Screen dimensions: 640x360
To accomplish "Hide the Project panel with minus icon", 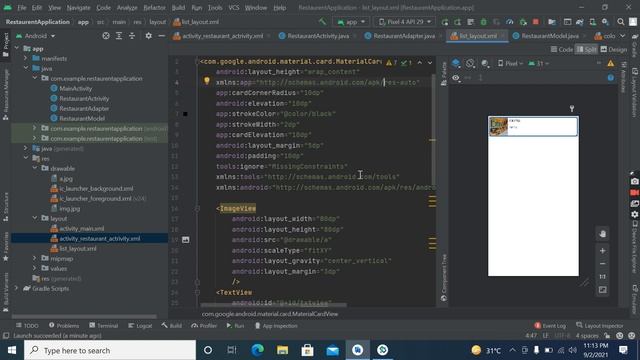I will click(162, 36).
